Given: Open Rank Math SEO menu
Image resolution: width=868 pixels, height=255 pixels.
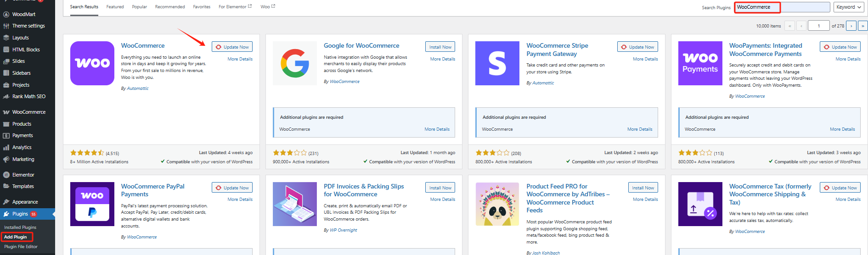Looking at the screenshot, I should coord(28,96).
